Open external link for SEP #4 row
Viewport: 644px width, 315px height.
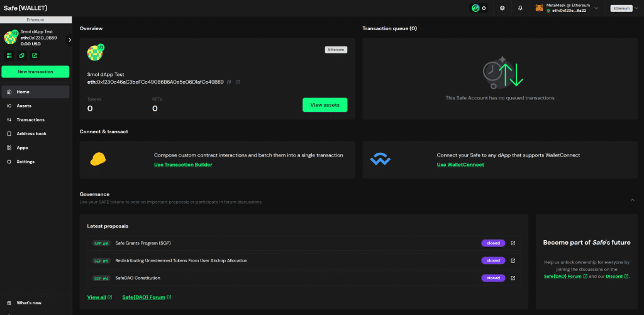513,278
